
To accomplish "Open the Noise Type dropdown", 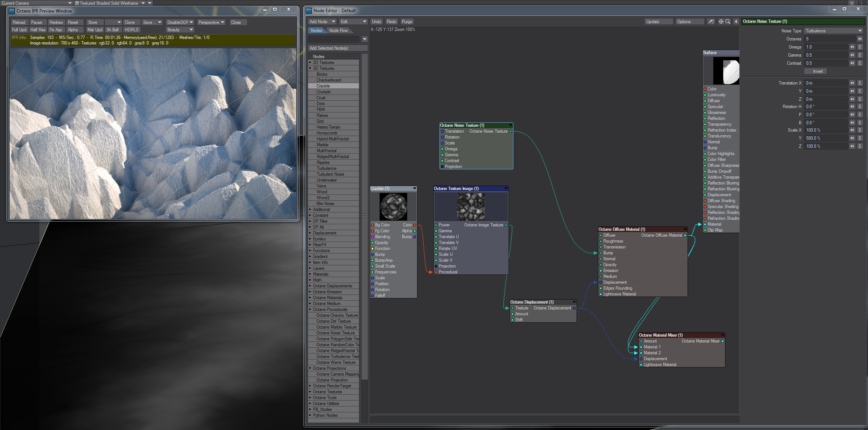I will click(x=833, y=31).
